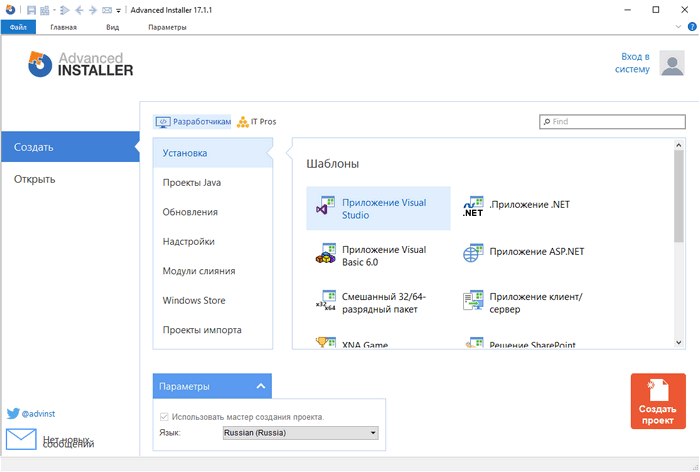Choose the Visual Basic 6.0 application icon
The width and height of the screenshot is (700, 472).
point(325,255)
